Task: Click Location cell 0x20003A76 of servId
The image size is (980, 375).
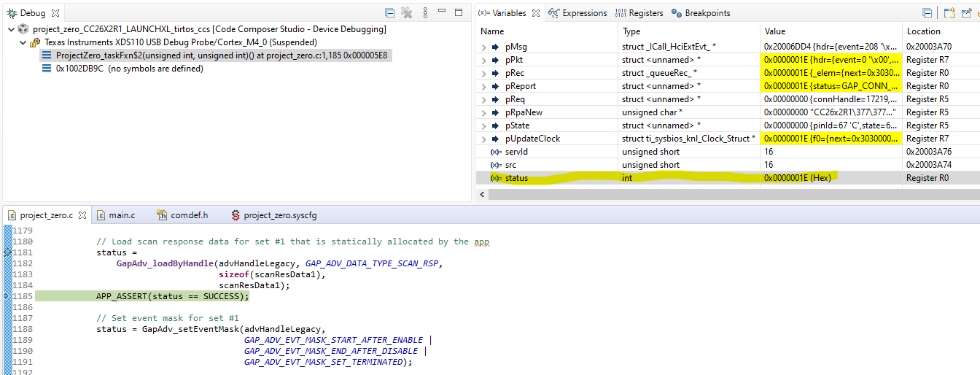Action: (x=928, y=152)
